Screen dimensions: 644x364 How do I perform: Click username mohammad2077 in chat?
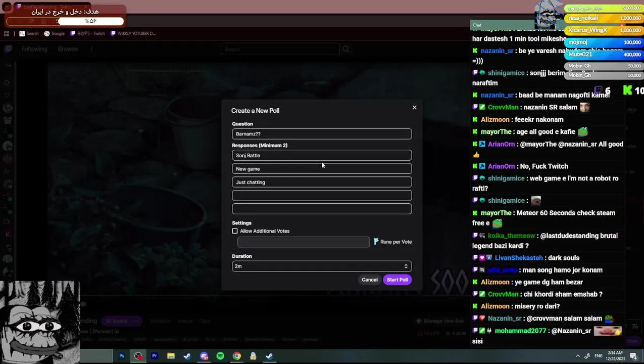click(520, 331)
